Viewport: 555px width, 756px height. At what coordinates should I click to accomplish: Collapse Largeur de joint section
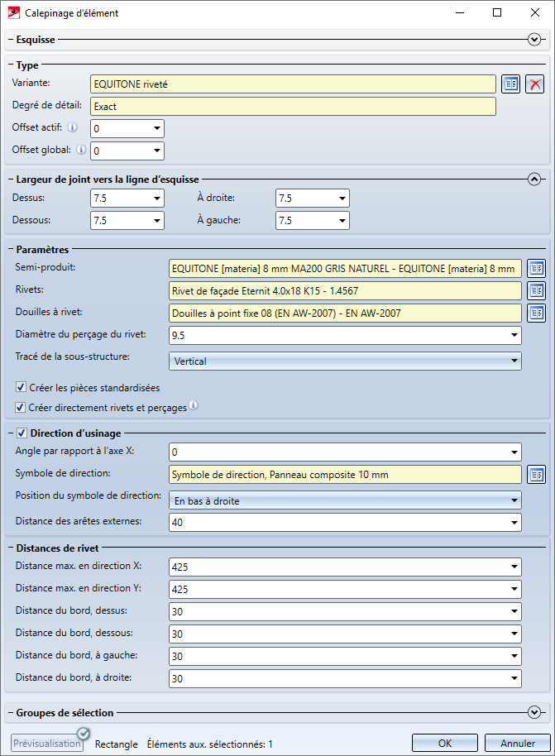pos(534,179)
